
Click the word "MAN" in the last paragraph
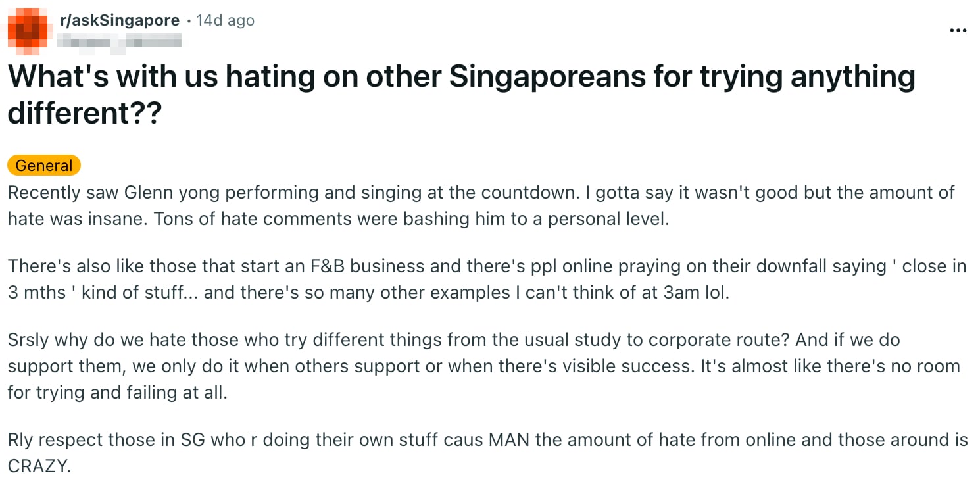click(x=509, y=440)
